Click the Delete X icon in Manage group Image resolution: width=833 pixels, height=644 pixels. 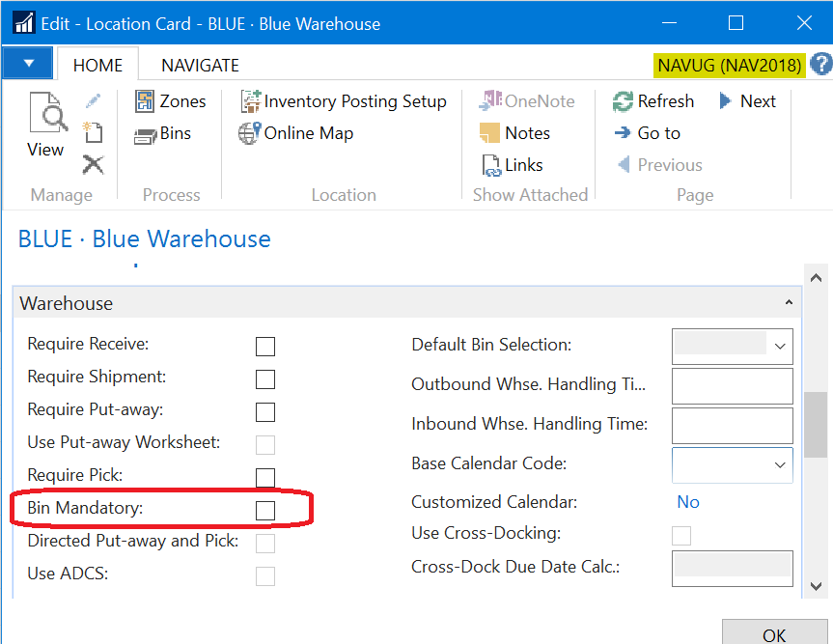pos(93,165)
